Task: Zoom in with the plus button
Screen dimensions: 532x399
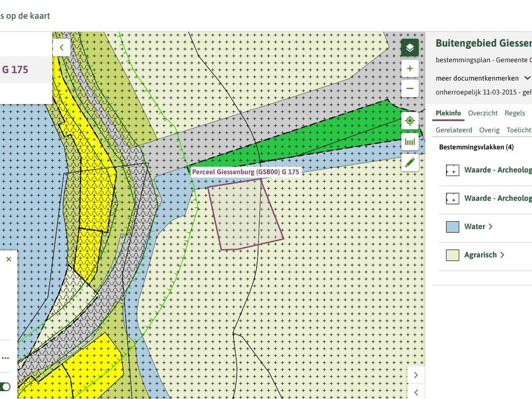Action: click(x=409, y=69)
